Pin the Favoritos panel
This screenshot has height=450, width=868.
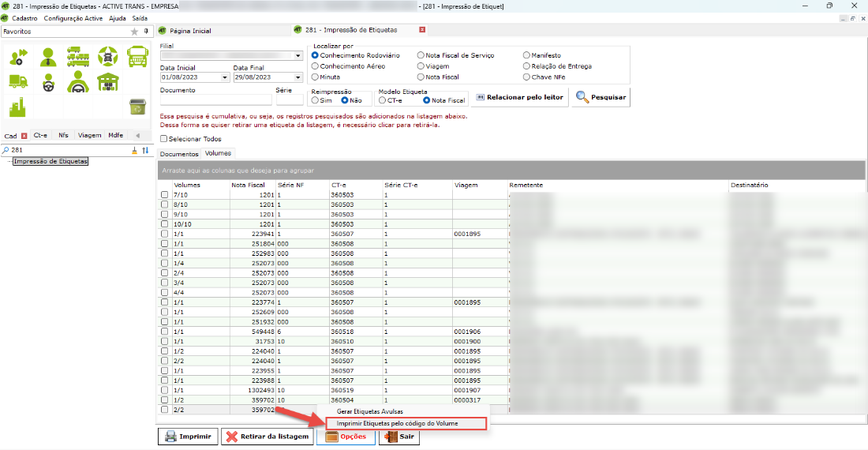pos(146,32)
